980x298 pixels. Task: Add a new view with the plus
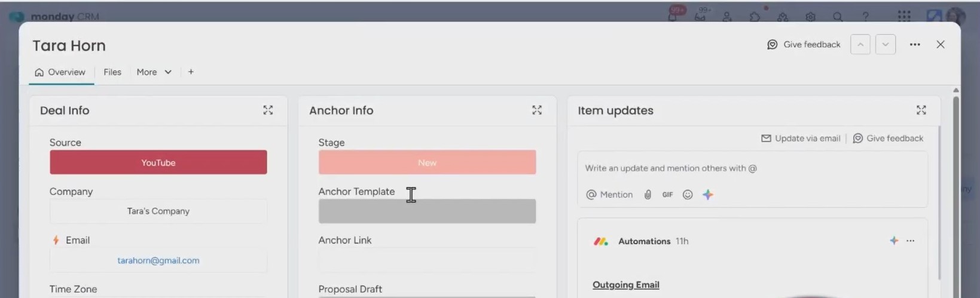point(191,72)
